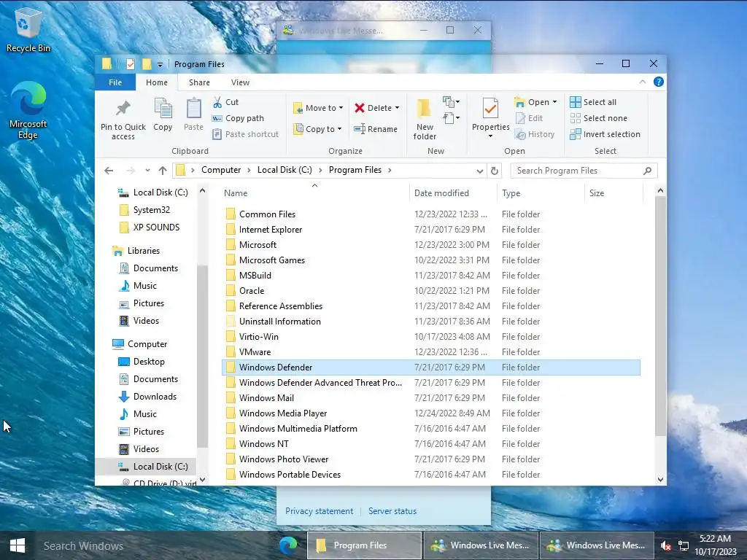Expand the Delete dropdown arrow
This screenshot has height=560, width=747.
coord(398,108)
